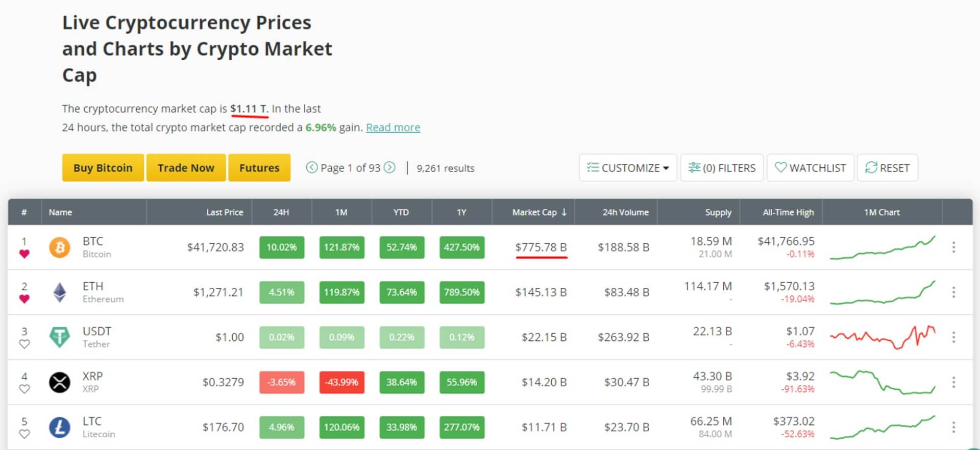Click Tether red 1M sparkline chart

click(883, 337)
